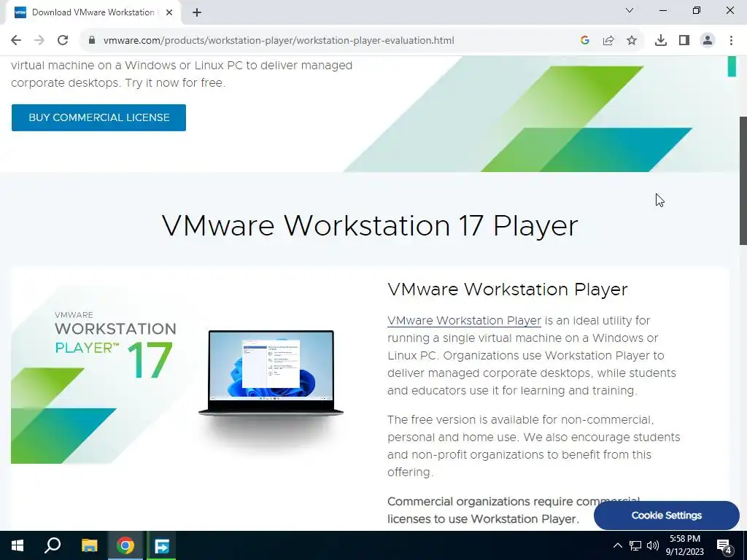Open the network status tray icon
The image size is (747, 560).
[635, 545]
